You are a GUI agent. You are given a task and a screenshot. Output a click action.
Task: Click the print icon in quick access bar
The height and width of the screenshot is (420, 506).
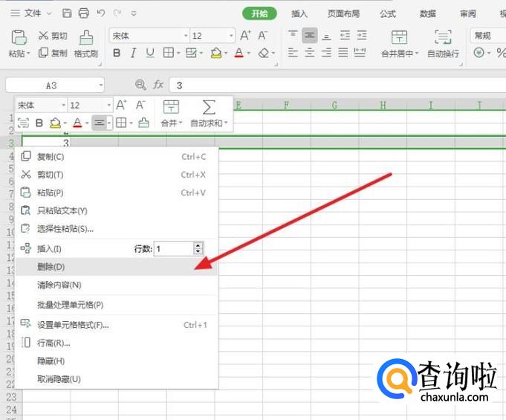tap(83, 13)
